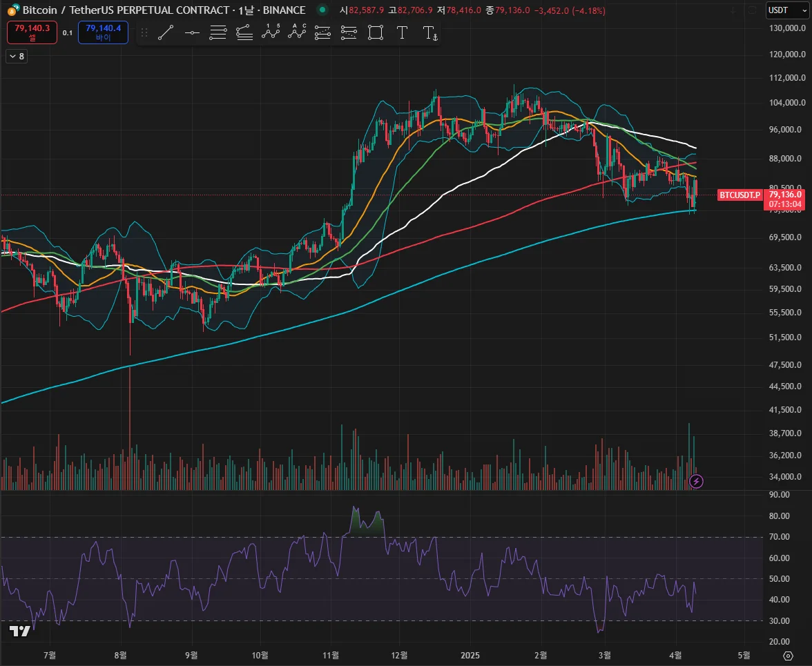
Task: Open the USDT currency dropdown
Action: (x=784, y=10)
